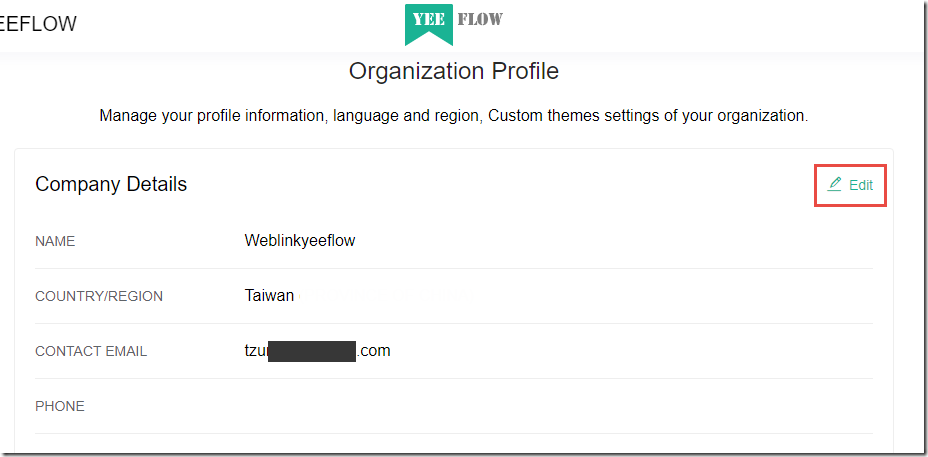The width and height of the screenshot is (928, 457).
Task: Click the NAME field label
Action: [x=55, y=242]
